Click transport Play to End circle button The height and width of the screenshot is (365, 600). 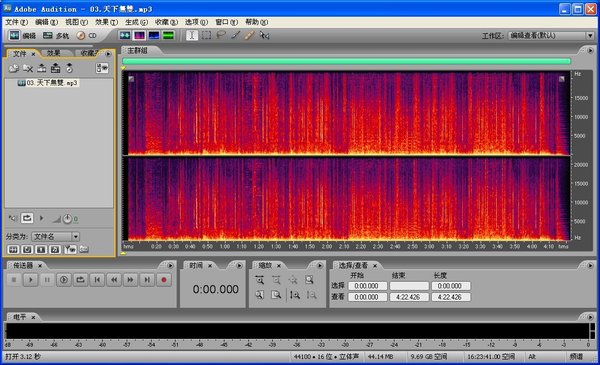point(64,280)
